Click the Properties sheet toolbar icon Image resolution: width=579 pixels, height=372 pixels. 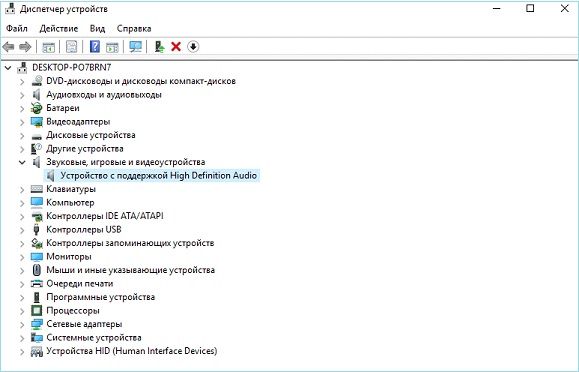[x=71, y=47]
